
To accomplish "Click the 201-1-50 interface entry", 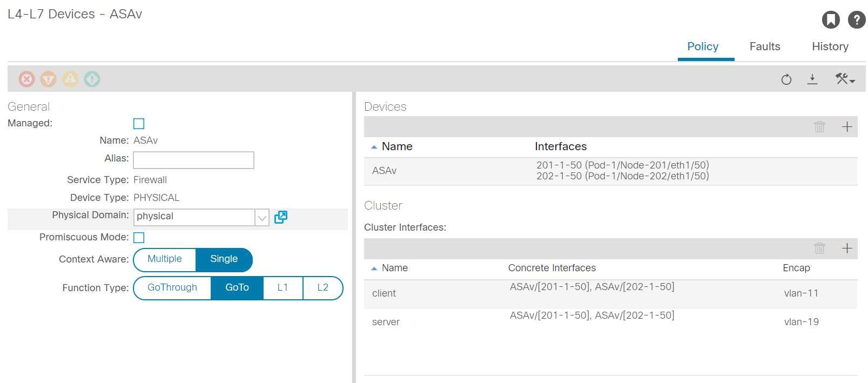I will (x=623, y=165).
